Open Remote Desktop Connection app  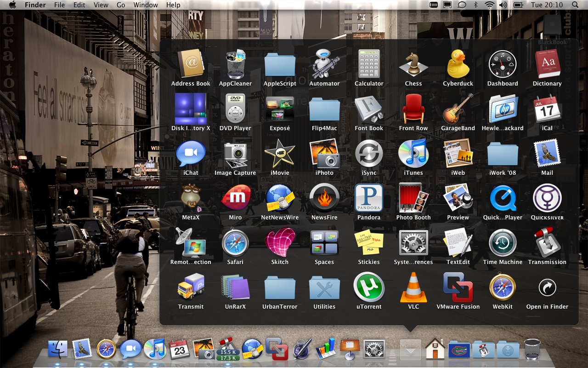191,242
